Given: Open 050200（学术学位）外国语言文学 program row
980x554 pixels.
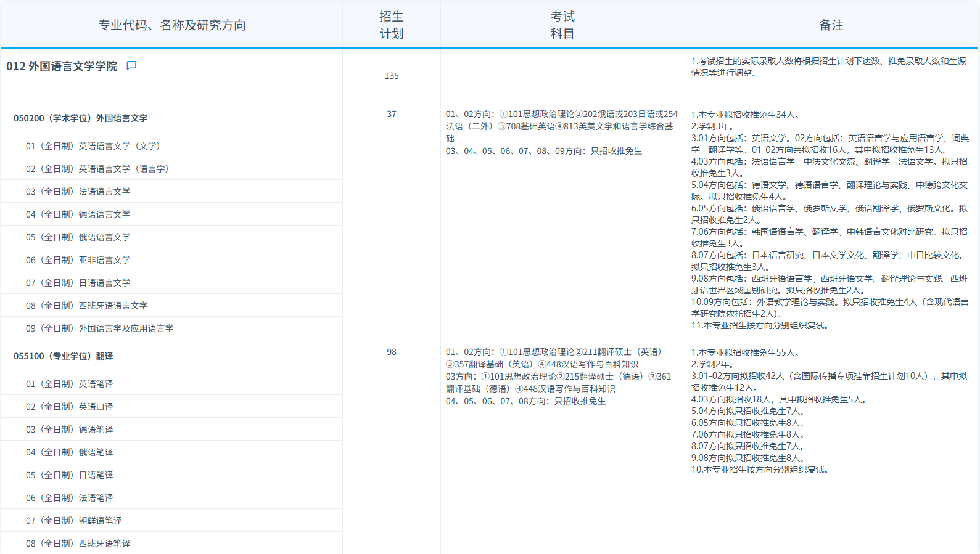Looking at the screenshot, I should pyautogui.click(x=81, y=118).
